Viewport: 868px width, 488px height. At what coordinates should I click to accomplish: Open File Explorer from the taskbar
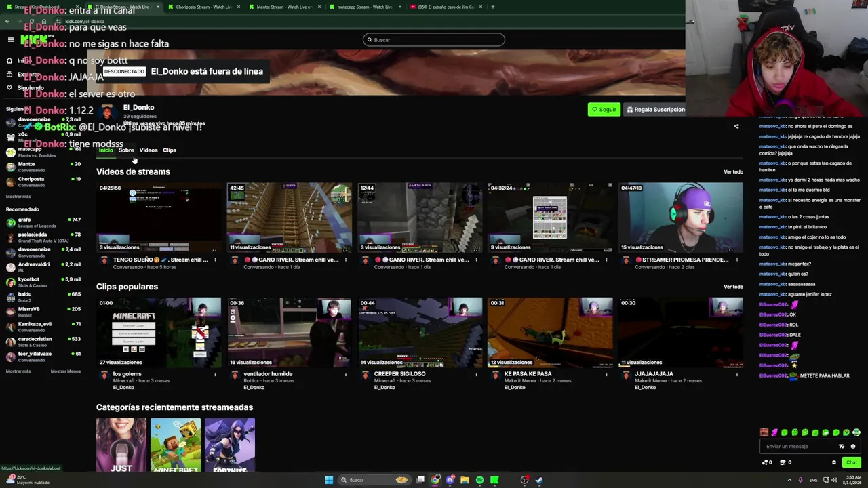(x=465, y=480)
